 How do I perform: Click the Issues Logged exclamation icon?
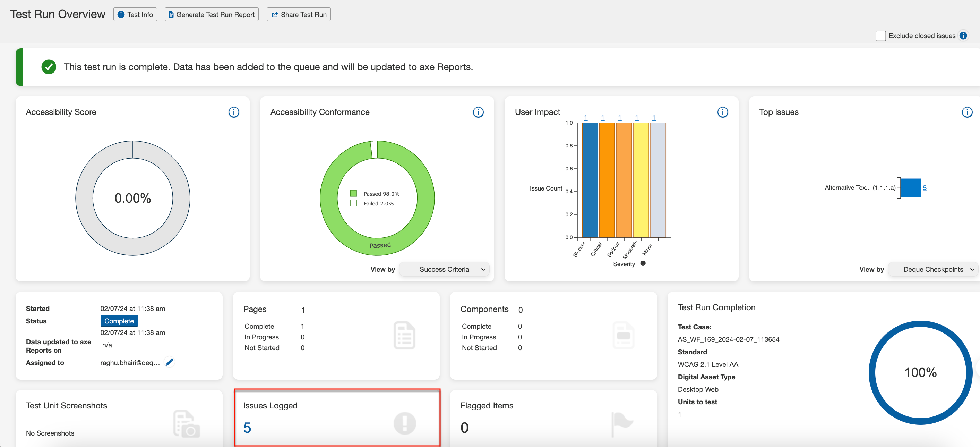404,423
